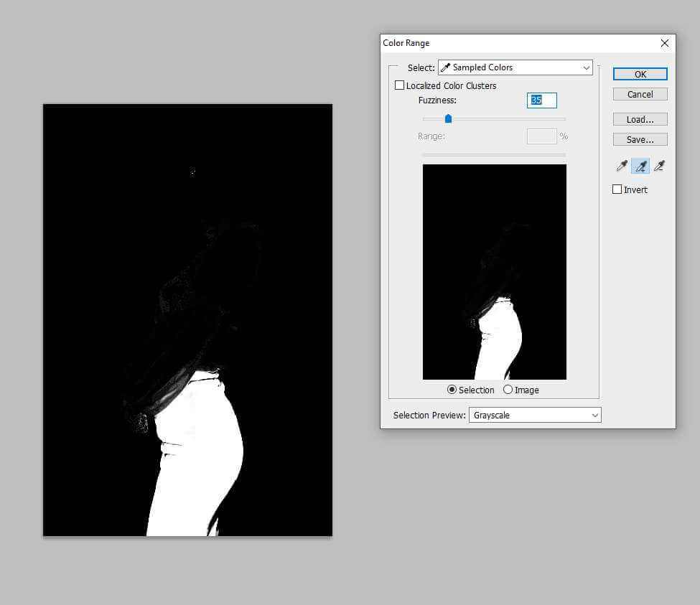Click the Color Range title bar
Viewport: 700px width, 605px height.
(x=503, y=43)
